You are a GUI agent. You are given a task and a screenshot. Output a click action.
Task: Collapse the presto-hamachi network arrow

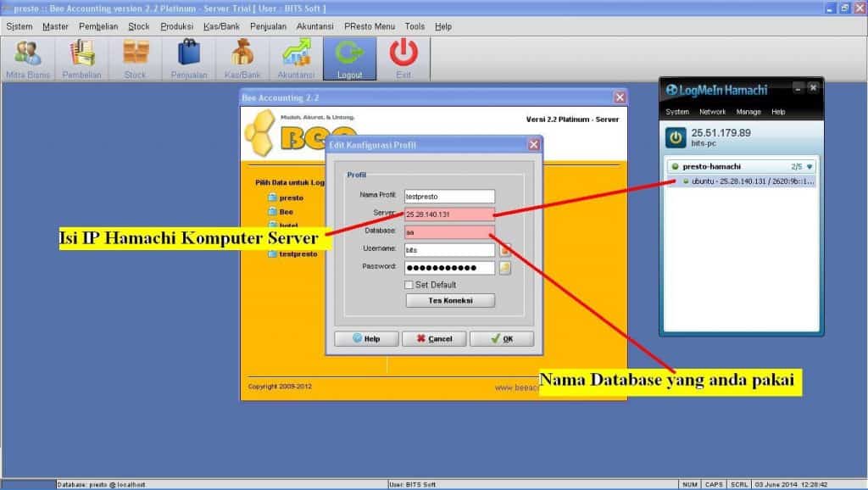(x=810, y=167)
